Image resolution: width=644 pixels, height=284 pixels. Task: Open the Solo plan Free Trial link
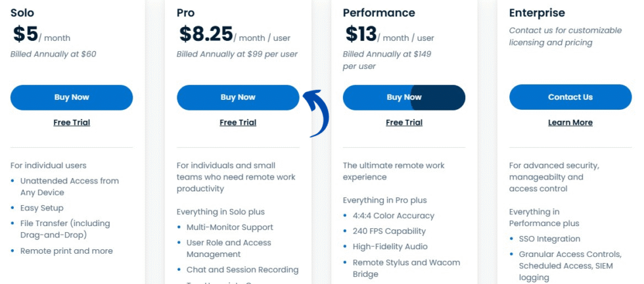point(72,122)
